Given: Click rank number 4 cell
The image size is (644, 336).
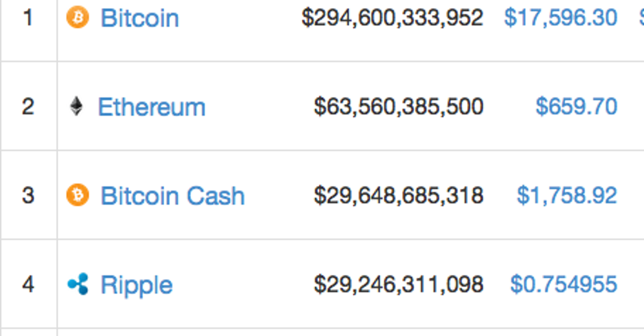Looking at the screenshot, I should (x=28, y=284).
